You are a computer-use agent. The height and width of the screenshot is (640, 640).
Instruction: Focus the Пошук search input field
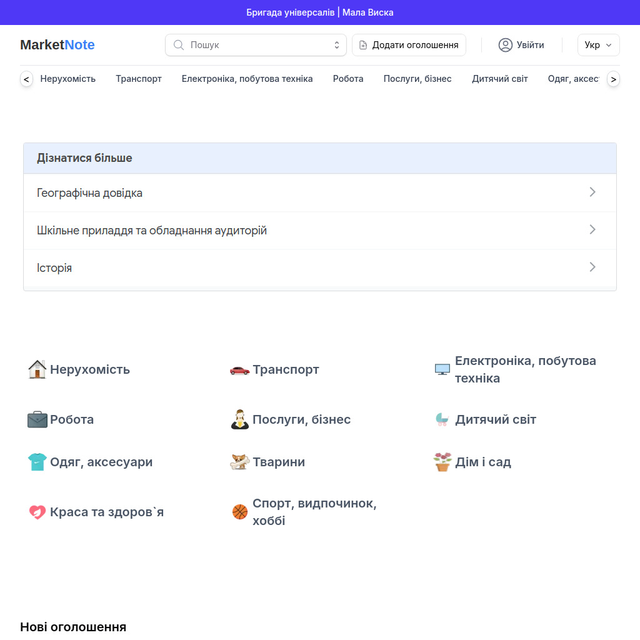click(x=256, y=45)
